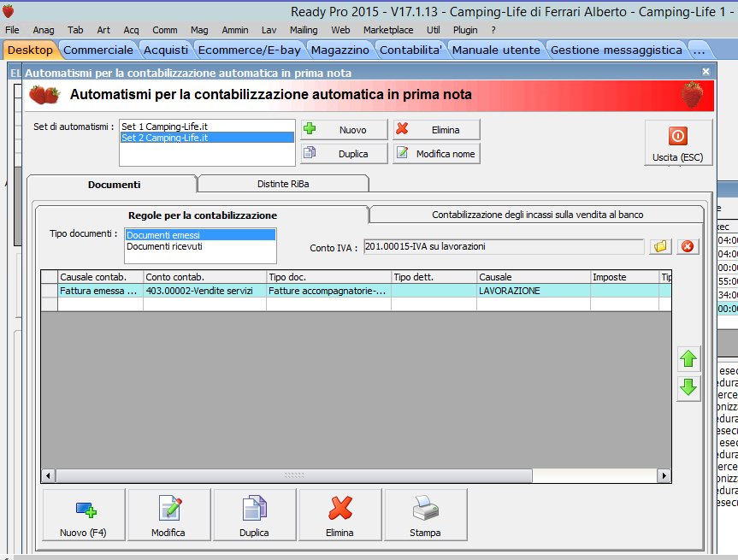Click Elimina below the rules table

coord(340,515)
